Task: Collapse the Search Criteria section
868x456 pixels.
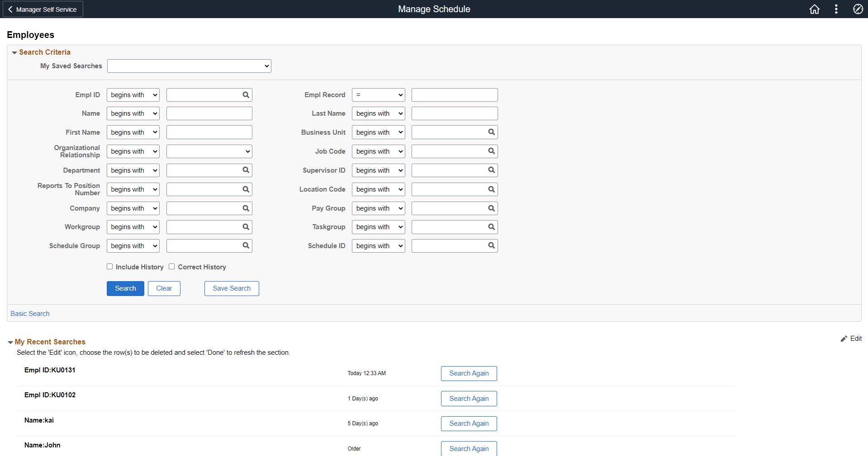Action: 14,52
